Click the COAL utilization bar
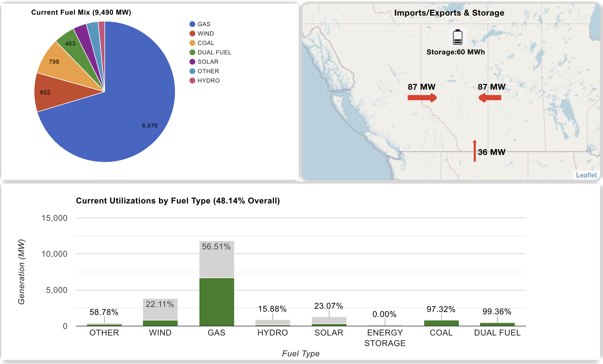 pyautogui.click(x=441, y=323)
